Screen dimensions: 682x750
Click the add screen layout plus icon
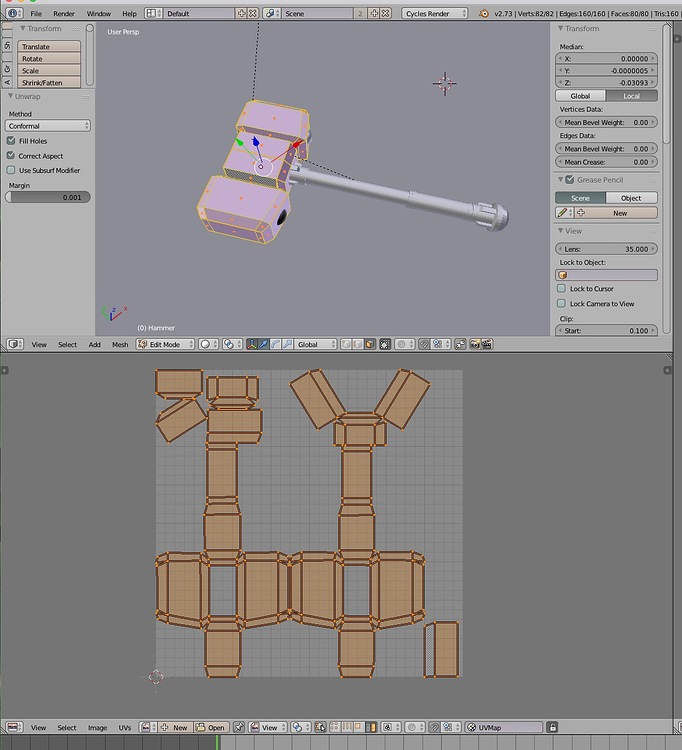click(x=242, y=13)
